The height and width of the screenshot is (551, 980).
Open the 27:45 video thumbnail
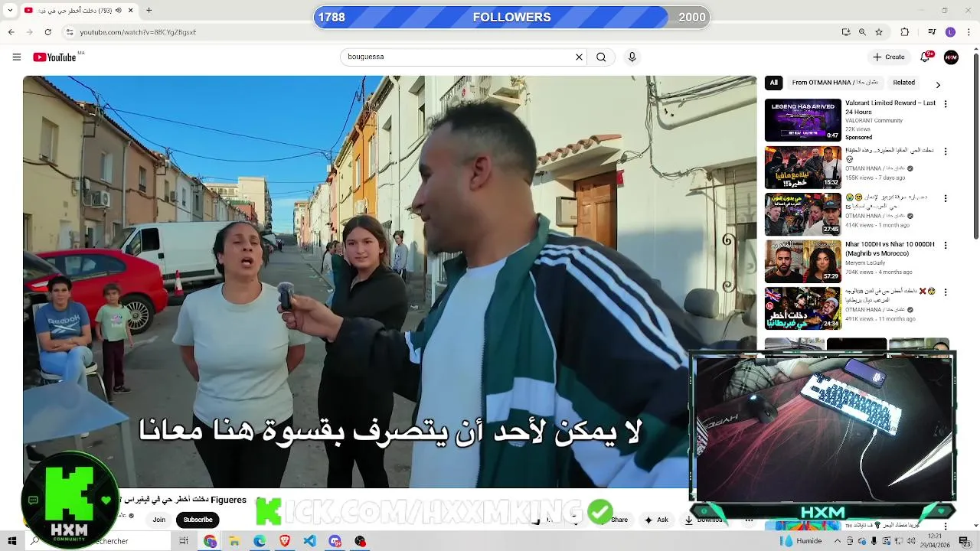point(803,214)
